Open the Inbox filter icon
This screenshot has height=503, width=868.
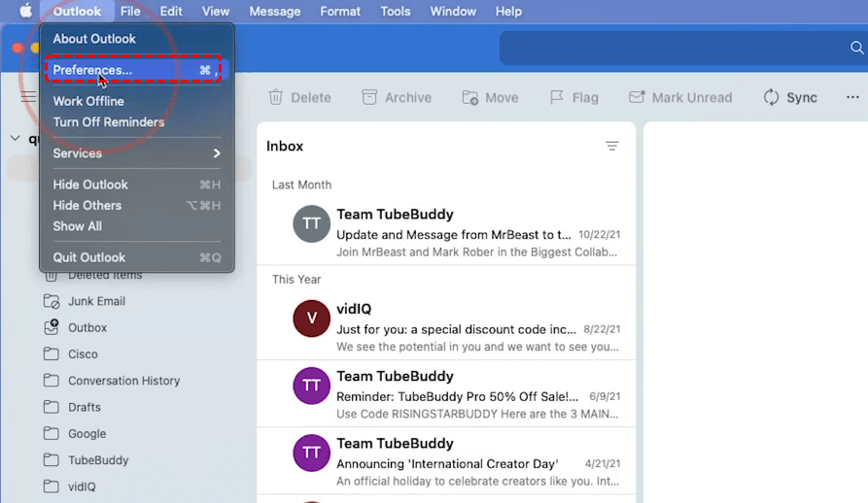(611, 146)
